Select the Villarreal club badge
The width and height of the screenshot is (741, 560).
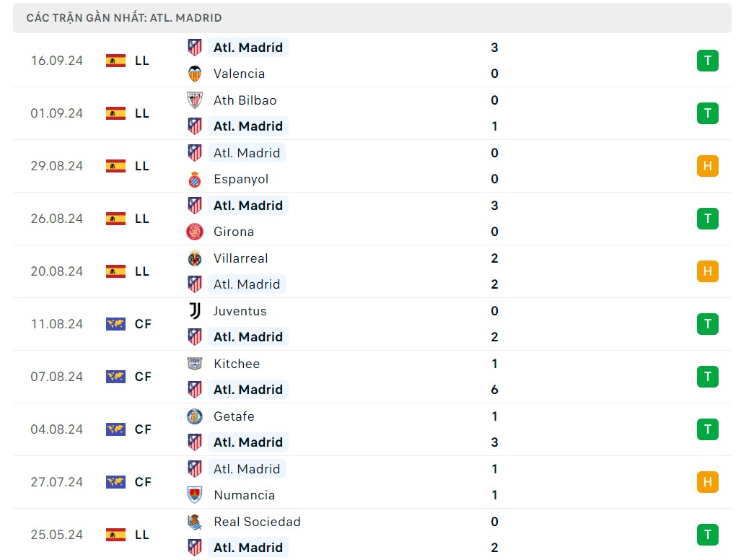coord(194,258)
